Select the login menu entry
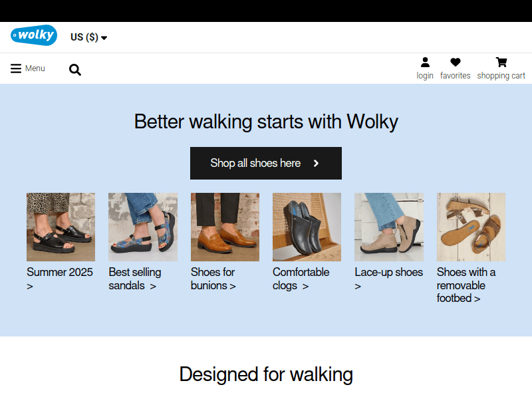The image size is (532, 399). click(x=425, y=75)
